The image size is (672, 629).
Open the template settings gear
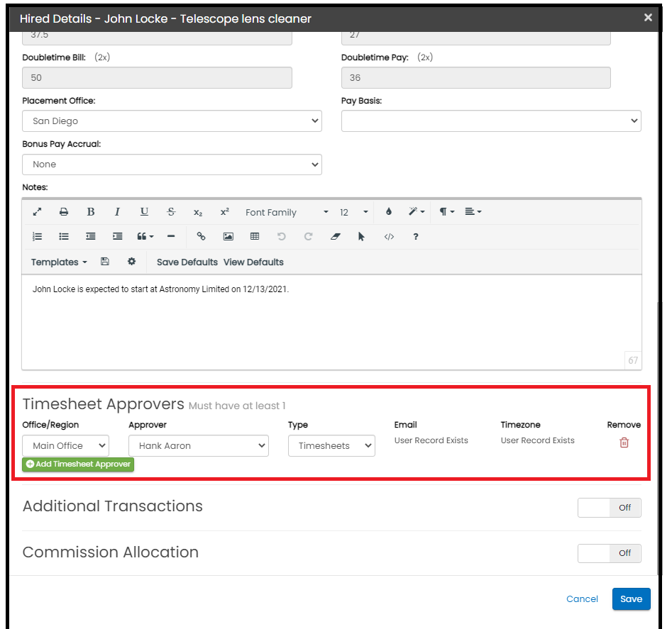[131, 261]
